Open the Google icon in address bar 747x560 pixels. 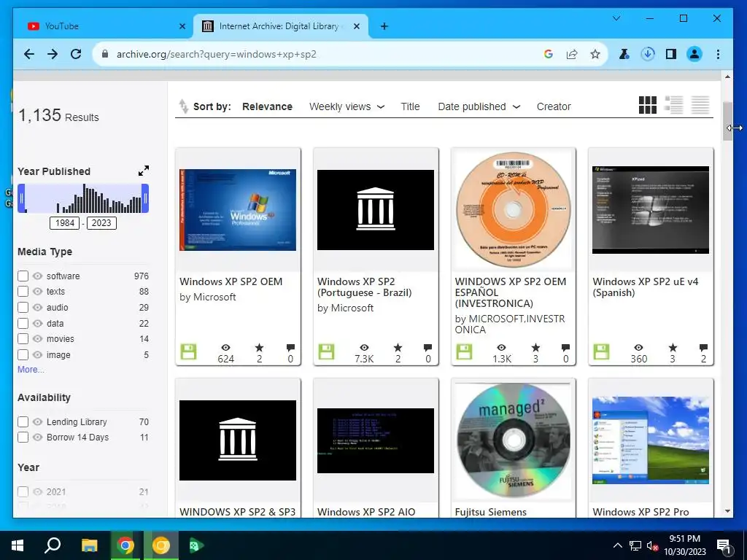pos(549,54)
